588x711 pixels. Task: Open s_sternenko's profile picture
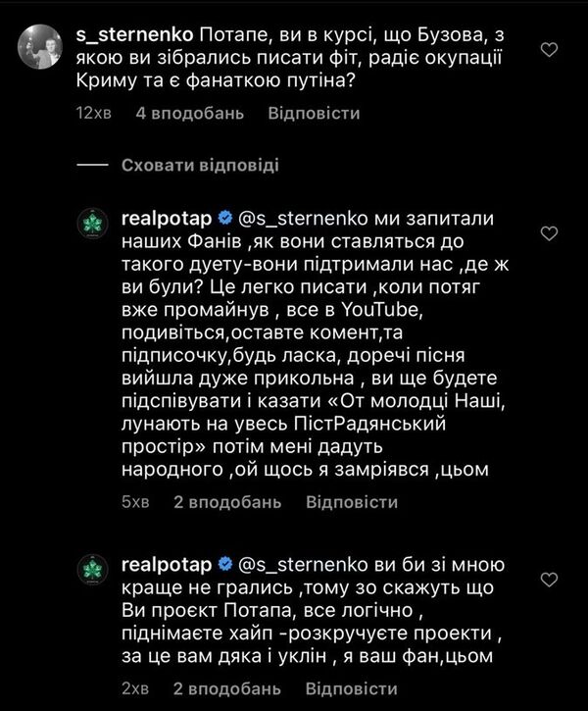point(42,46)
